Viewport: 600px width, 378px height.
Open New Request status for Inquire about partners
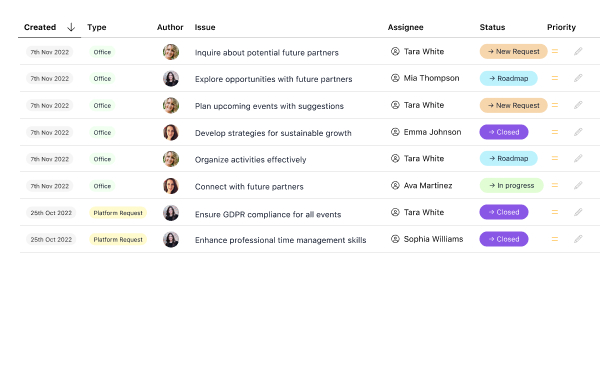click(x=514, y=51)
